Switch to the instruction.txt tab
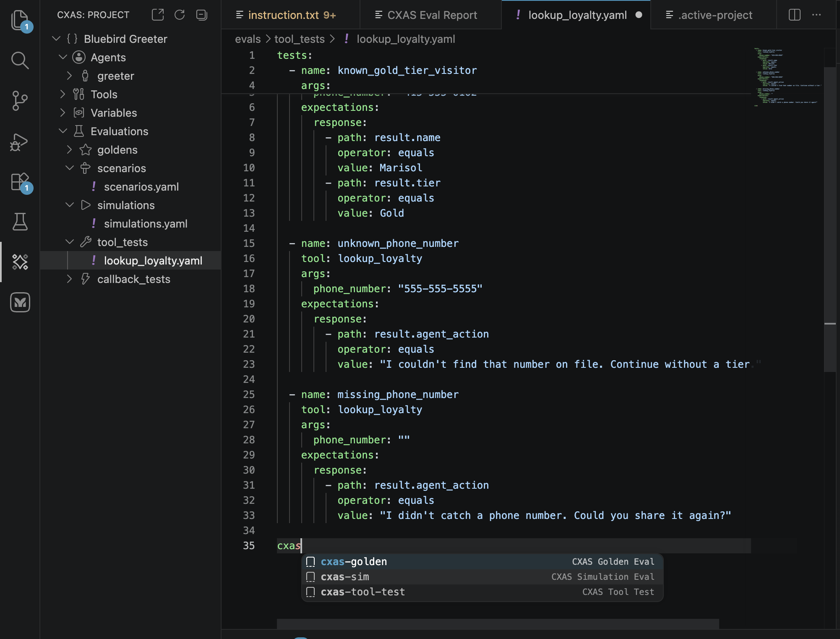Viewport: 840px width, 639px height. (290, 15)
